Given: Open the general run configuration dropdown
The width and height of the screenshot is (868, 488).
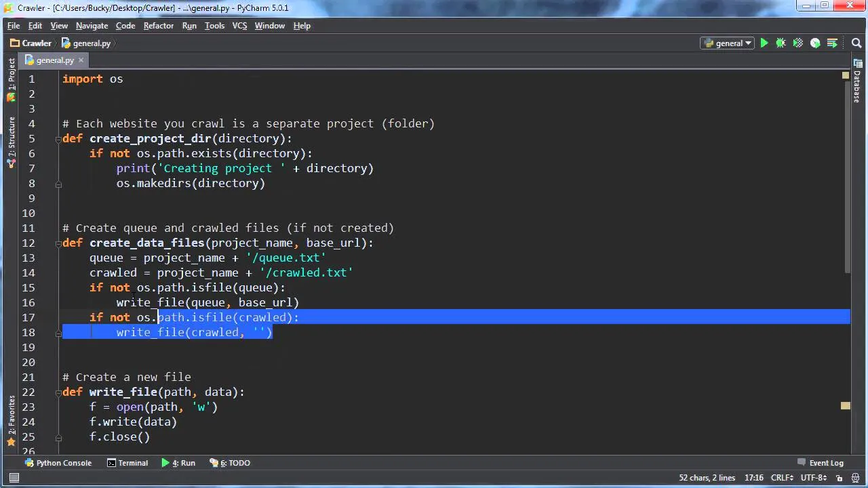Looking at the screenshot, I should 727,43.
